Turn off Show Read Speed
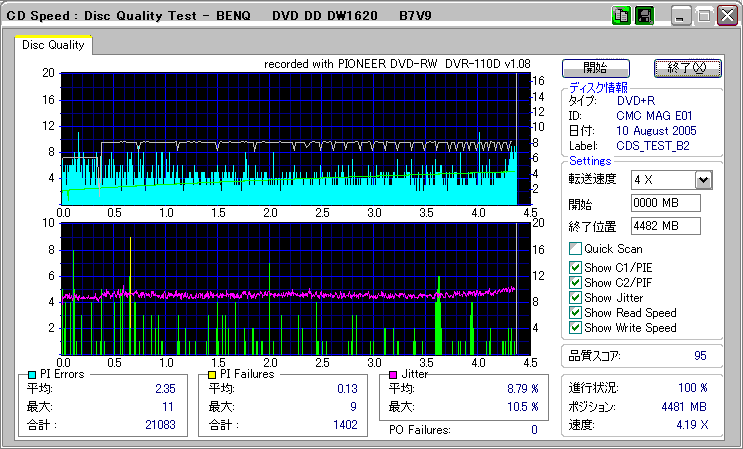The image size is (743, 449). [575, 313]
